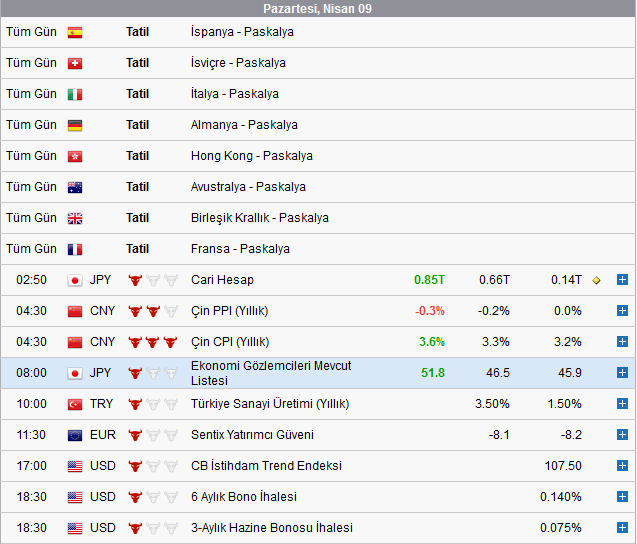The width and height of the screenshot is (637, 544).
Task: Expand Türkiye Sanayi Üretimi row details
Action: pos(622,404)
